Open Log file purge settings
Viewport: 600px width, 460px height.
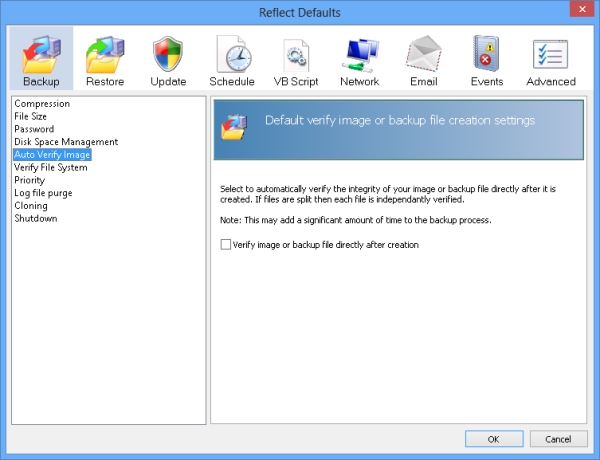pyautogui.click(x=43, y=193)
